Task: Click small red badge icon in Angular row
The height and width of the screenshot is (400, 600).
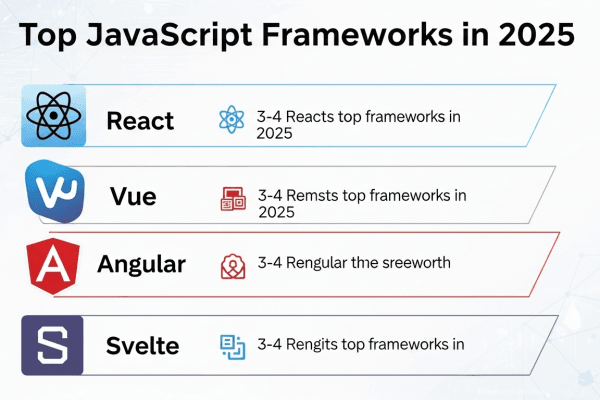Action: pyautogui.click(x=232, y=266)
